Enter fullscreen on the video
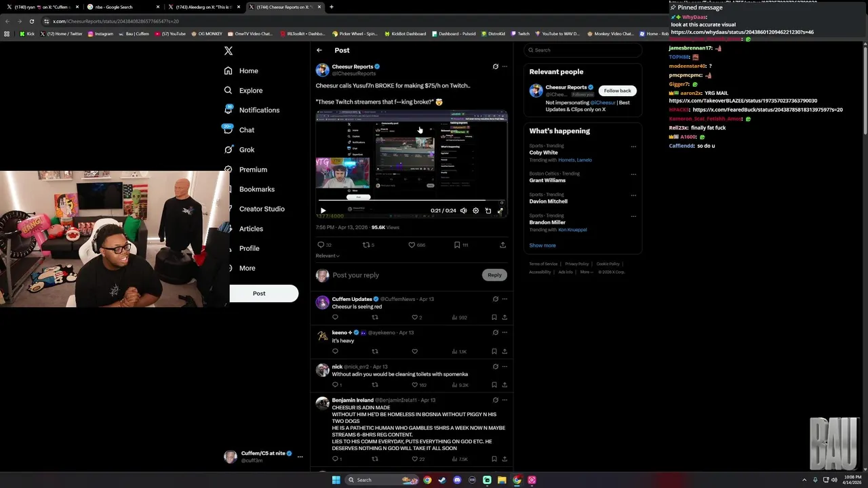This screenshot has width=868, height=488. click(500, 211)
